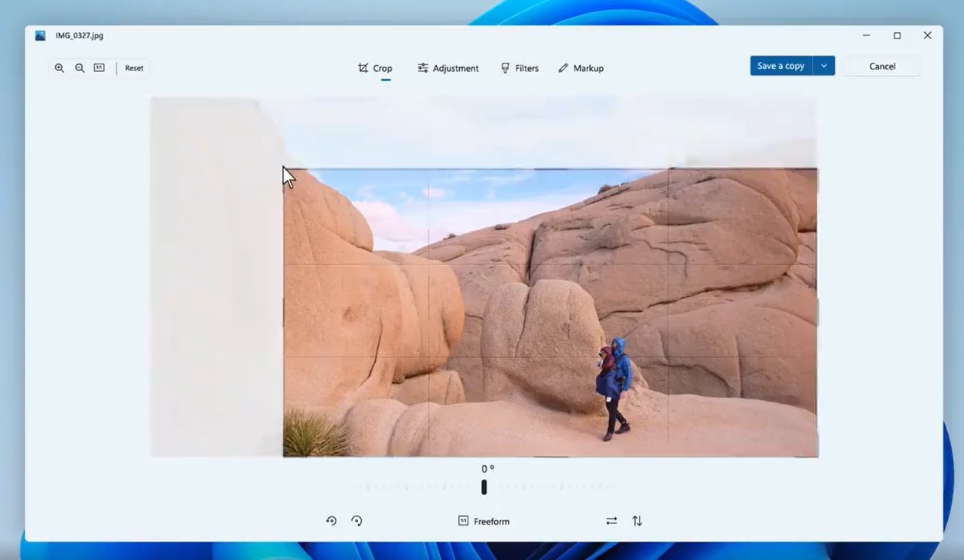This screenshot has height=560, width=964.
Task: Save a copy of the image
Action: (780, 65)
